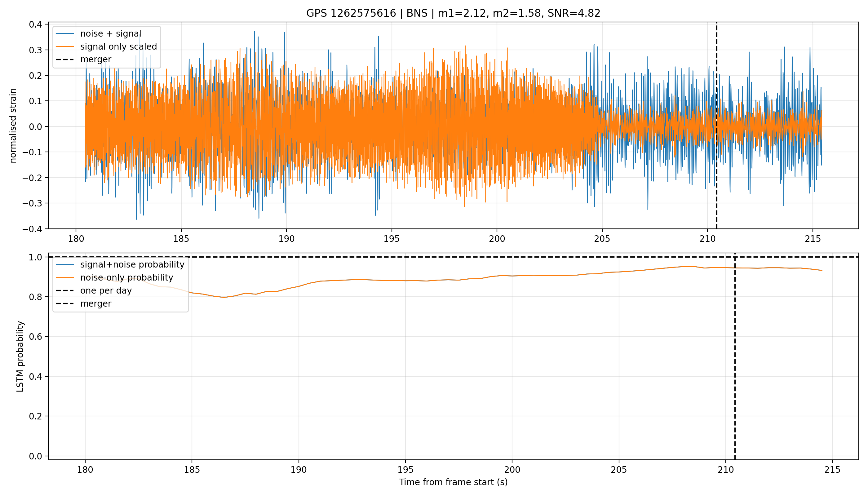Click the −0.4 tick on strain axis
The width and height of the screenshot is (868, 496).
[32, 229]
